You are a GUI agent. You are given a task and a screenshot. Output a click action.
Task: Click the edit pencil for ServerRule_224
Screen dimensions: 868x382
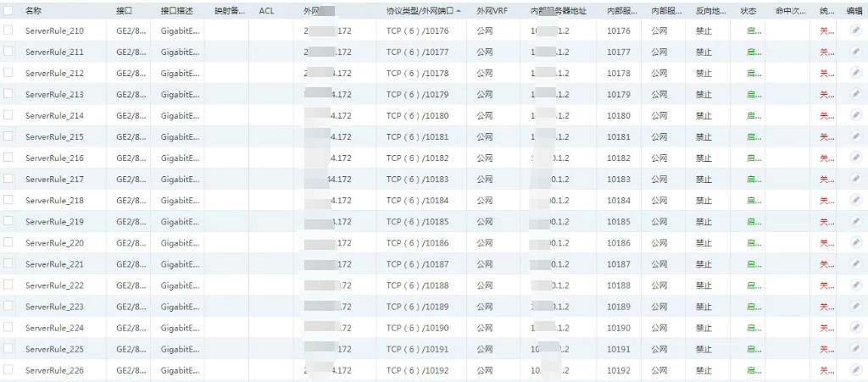tap(856, 328)
